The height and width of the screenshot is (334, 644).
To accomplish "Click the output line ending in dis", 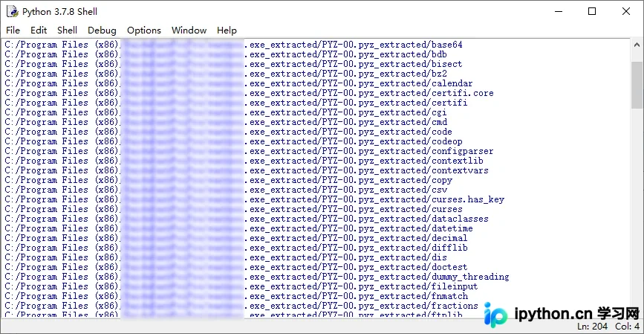I will tap(226, 257).
